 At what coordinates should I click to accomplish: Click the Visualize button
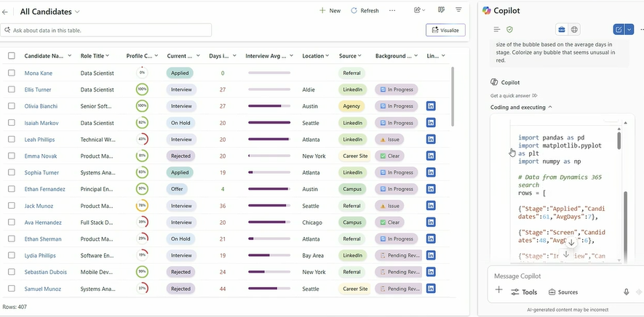[445, 30]
